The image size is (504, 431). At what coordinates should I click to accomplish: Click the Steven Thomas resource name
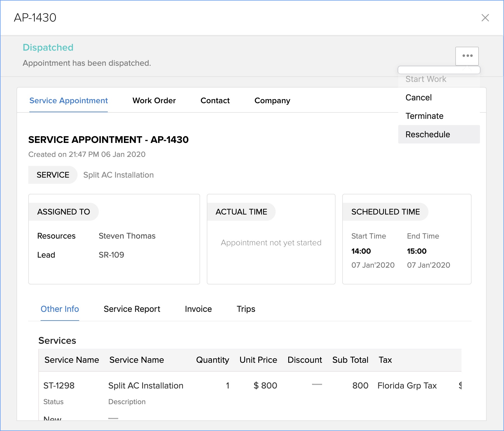pyautogui.click(x=127, y=236)
